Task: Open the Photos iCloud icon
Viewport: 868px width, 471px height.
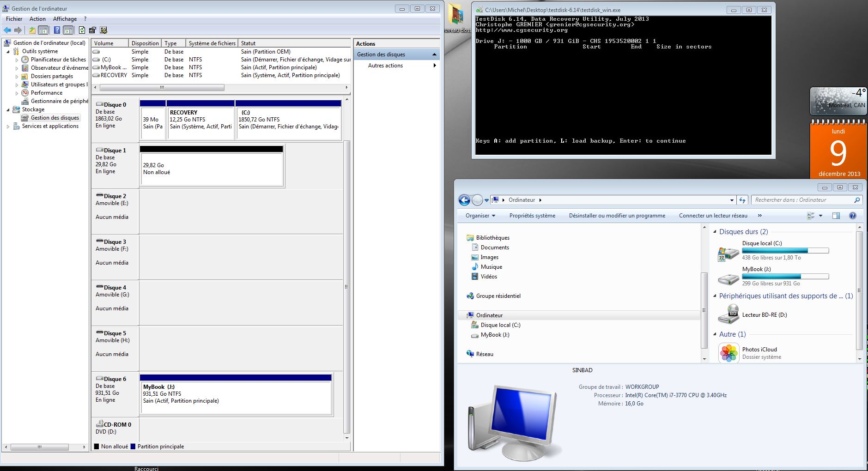Action: point(728,353)
